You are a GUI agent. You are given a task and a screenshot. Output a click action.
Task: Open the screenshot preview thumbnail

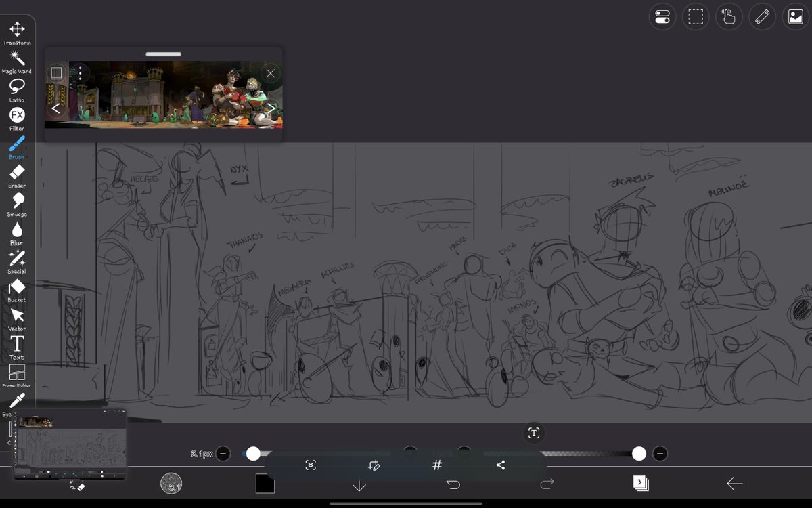click(70, 444)
